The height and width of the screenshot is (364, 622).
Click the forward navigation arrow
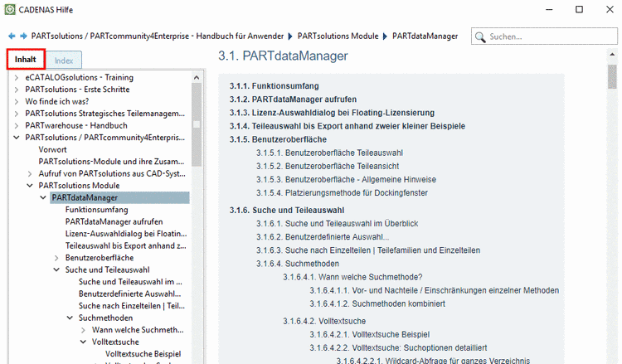pyautogui.click(x=23, y=36)
